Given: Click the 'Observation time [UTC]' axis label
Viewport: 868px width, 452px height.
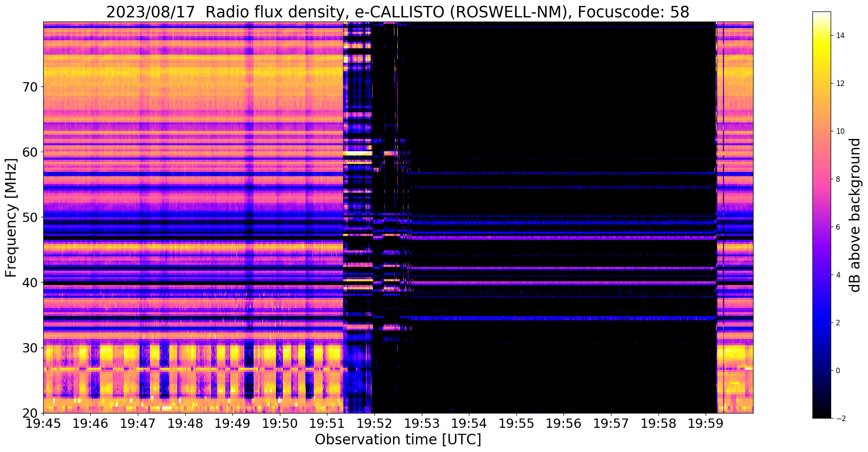Looking at the screenshot, I should (398, 440).
